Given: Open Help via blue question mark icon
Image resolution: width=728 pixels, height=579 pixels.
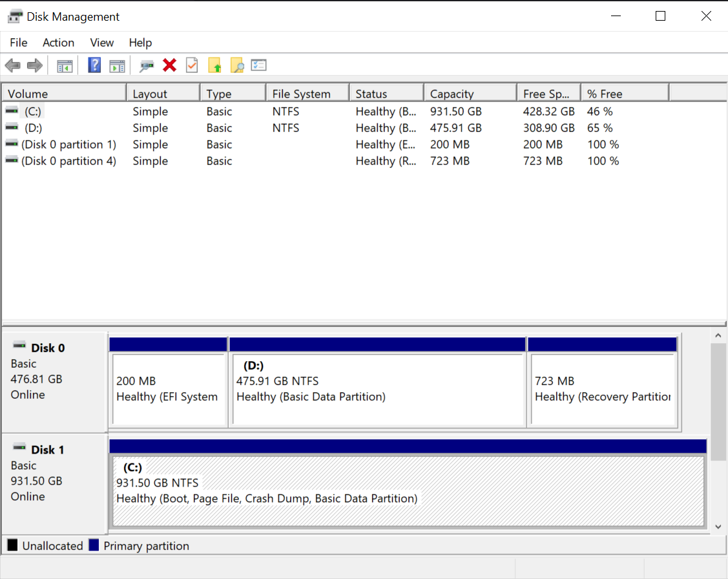Looking at the screenshot, I should coord(95,65).
